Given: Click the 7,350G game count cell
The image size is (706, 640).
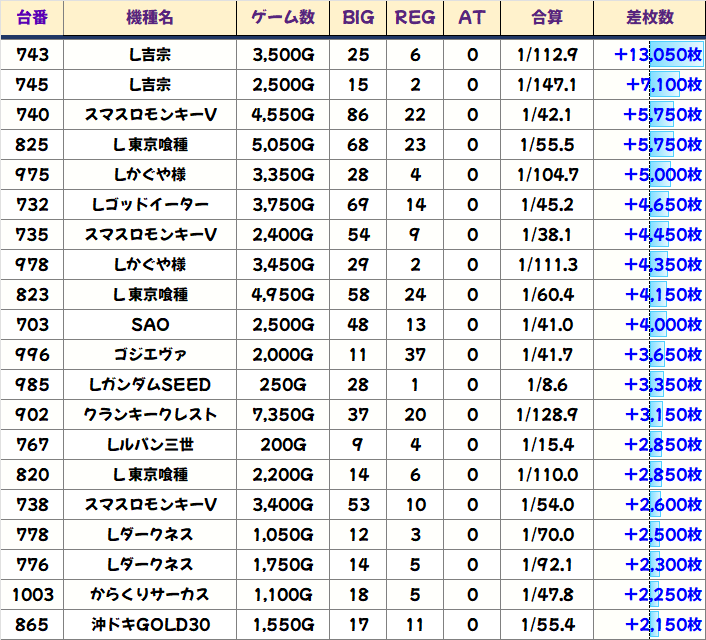Looking at the screenshot, I should tap(283, 415).
